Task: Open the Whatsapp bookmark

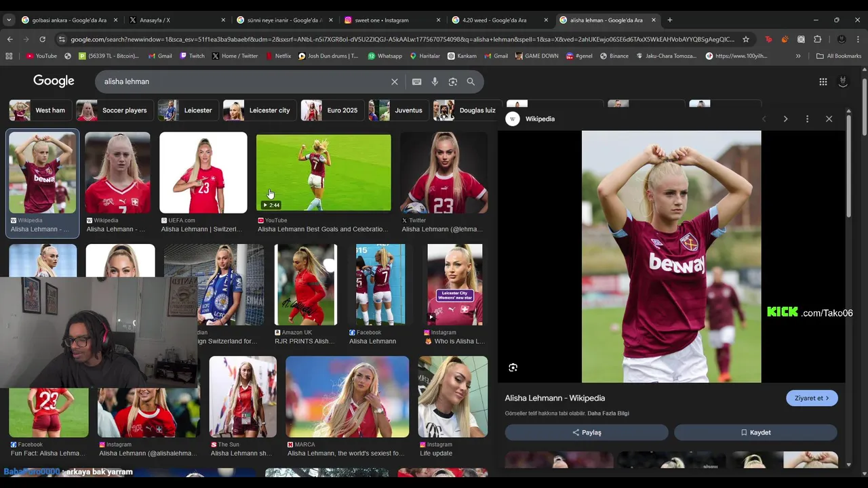Action: (x=384, y=56)
